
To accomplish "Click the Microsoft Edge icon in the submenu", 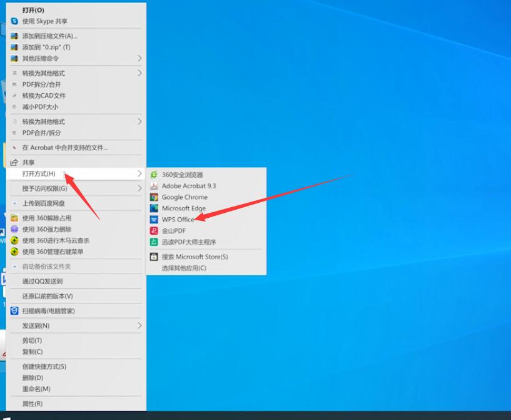I will pos(154,208).
